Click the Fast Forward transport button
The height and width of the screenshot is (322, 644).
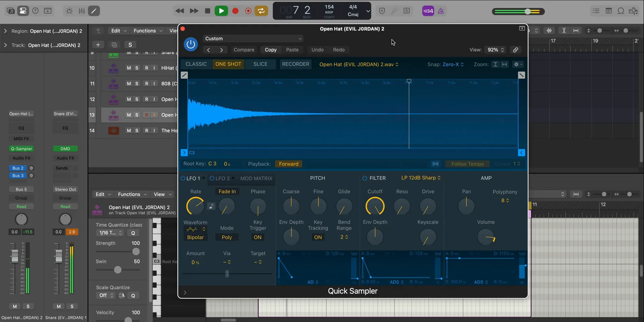click(194, 11)
